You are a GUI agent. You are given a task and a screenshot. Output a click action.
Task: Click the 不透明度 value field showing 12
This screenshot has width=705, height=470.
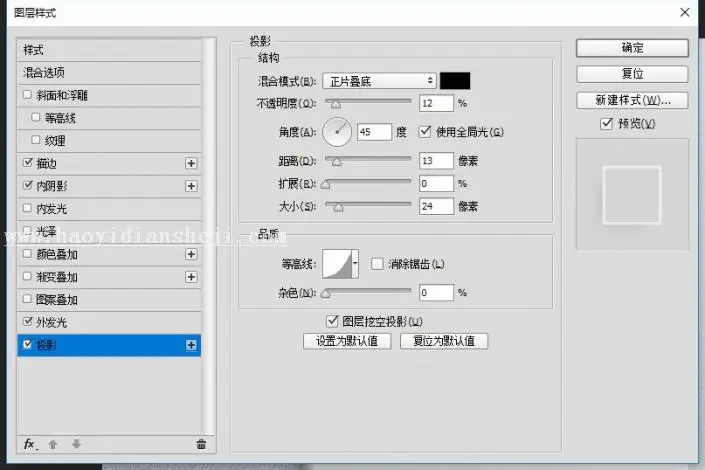[x=436, y=103]
